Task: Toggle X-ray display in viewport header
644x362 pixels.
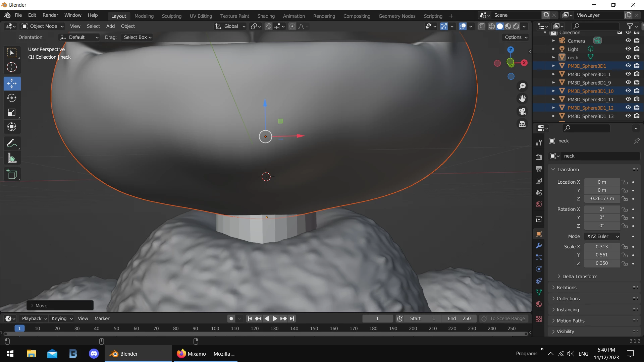Action: click(481, 26)
